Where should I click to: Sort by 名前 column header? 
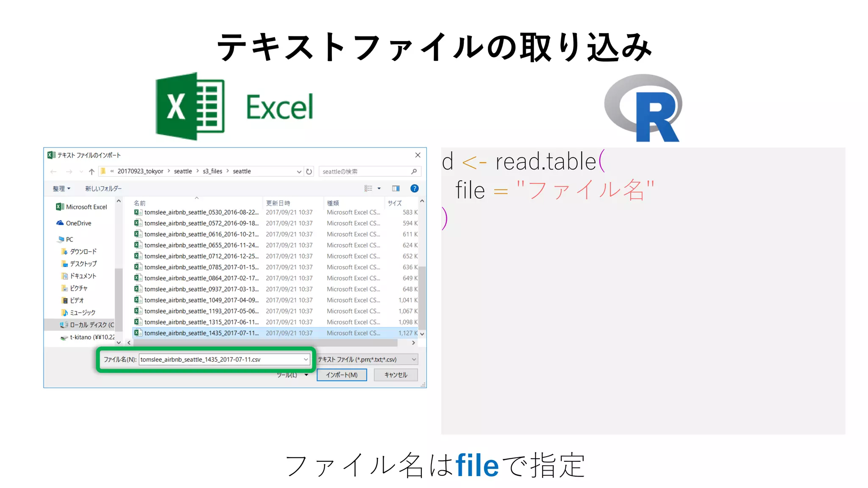pos(139,203)
